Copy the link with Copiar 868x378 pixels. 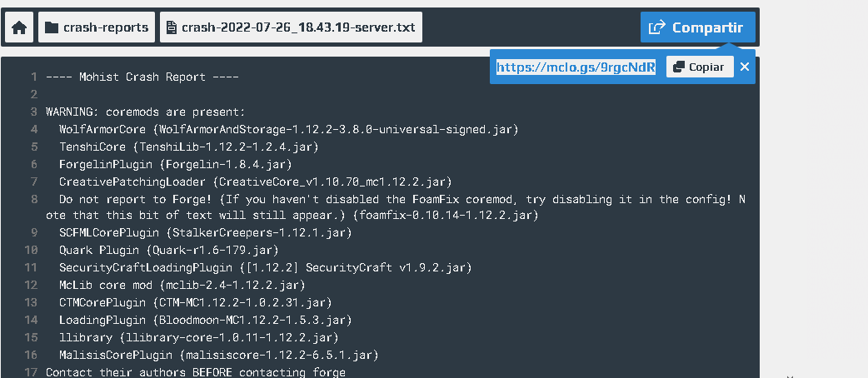tap(700, 67)
